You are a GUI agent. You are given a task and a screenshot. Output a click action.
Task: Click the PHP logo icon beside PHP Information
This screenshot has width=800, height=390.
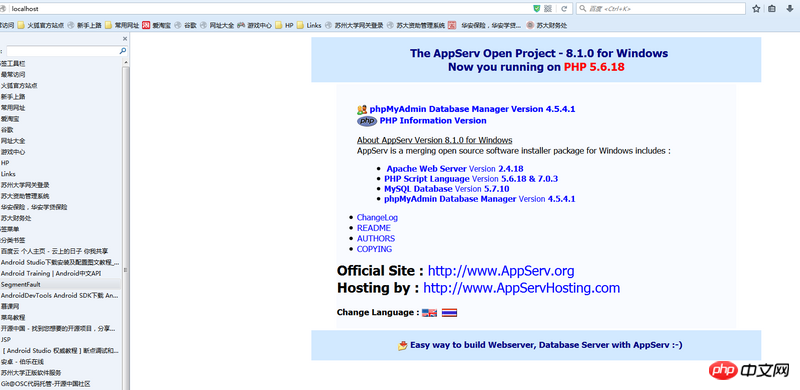tap(367, 121)
